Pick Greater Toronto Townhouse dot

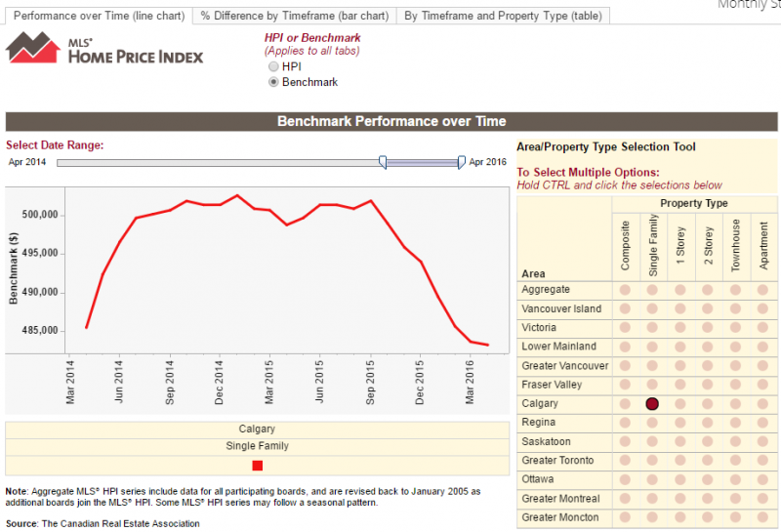(x=736, y=461)
